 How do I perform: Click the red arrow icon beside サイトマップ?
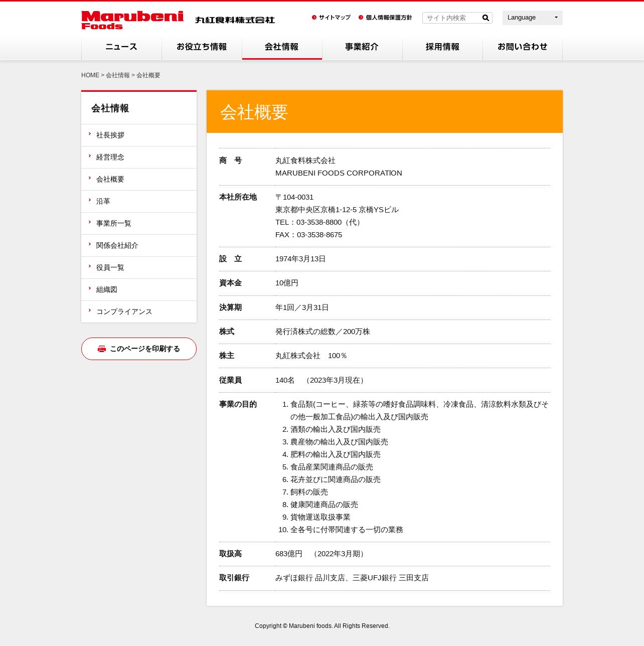pos(314,18)
